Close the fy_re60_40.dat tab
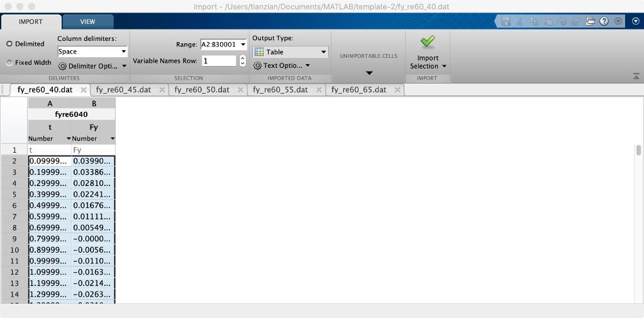The height and width of the screenshot is (318, 644). click(84, 89)
